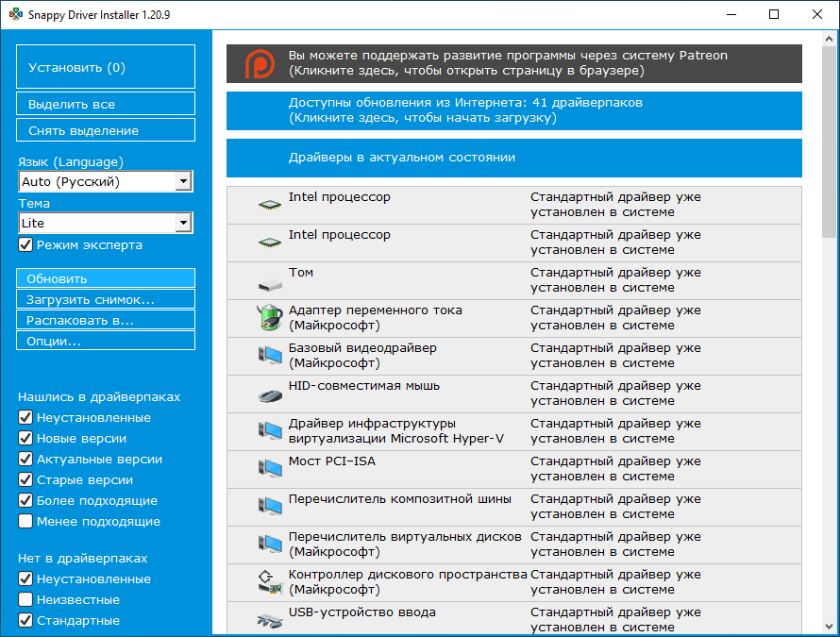The height and width of the screenshot is (637, 840).
Task: Click the Установить (0) button
Action: (106, 66)
